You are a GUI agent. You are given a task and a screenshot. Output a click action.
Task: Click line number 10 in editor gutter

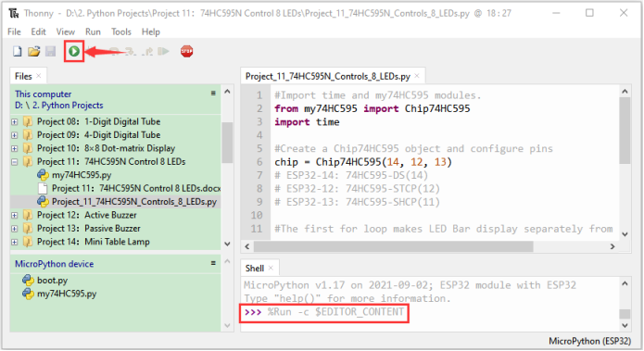257,215
